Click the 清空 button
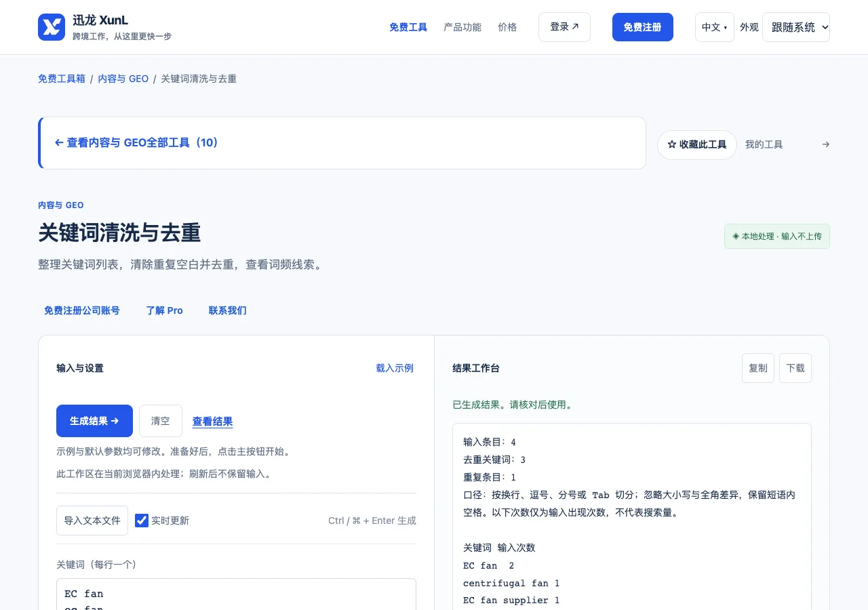The height and width of the screenshot is (610, 868). [x=161, y=421]
